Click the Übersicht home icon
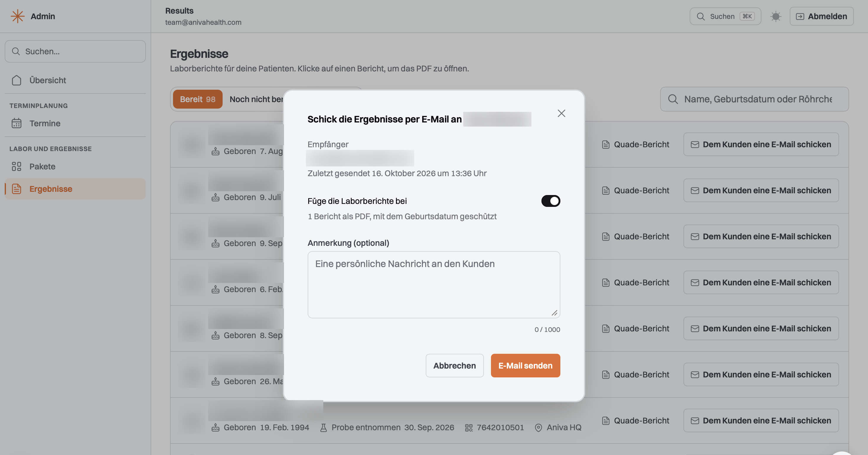 click(x=17, y=80)
